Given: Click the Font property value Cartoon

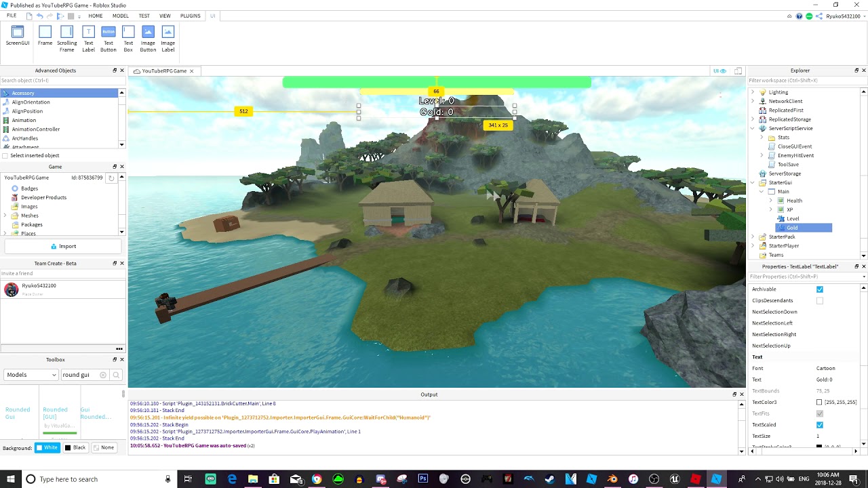Looking at the screenshot, I should click(x=825, y=369).
